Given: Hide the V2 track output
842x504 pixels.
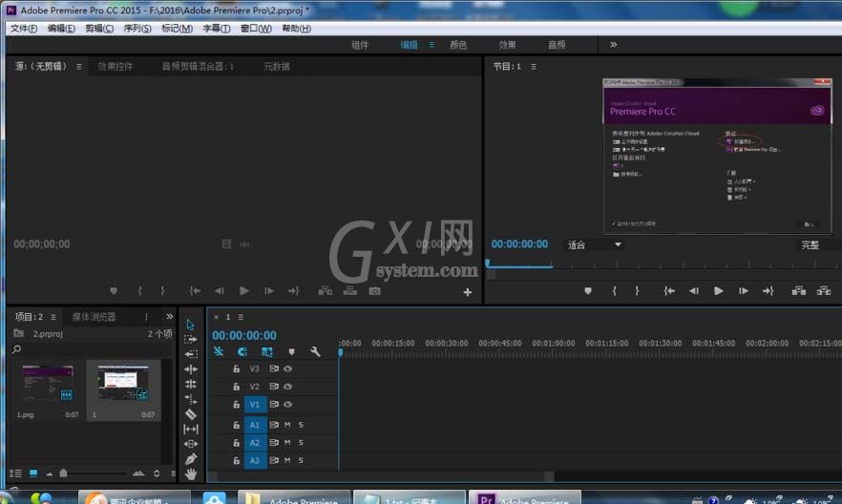Looking at the screenshot, I should 288,387.
